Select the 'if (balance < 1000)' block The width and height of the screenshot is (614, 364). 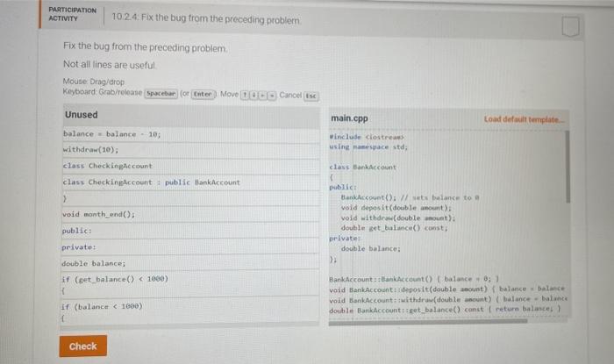[190, 311]
